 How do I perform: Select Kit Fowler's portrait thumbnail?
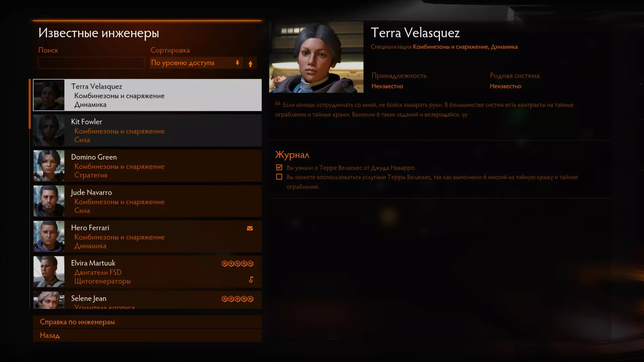coord(49,130)
